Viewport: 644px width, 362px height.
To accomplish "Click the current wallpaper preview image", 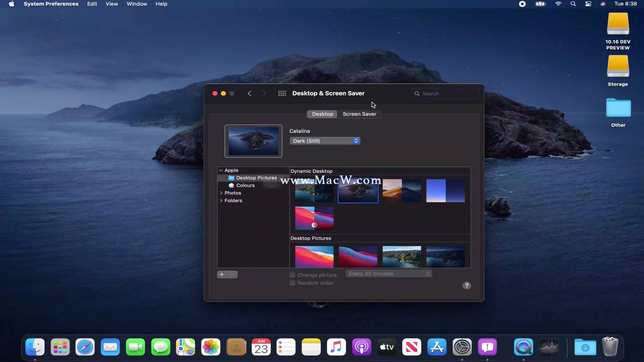I will pos(253,141).
